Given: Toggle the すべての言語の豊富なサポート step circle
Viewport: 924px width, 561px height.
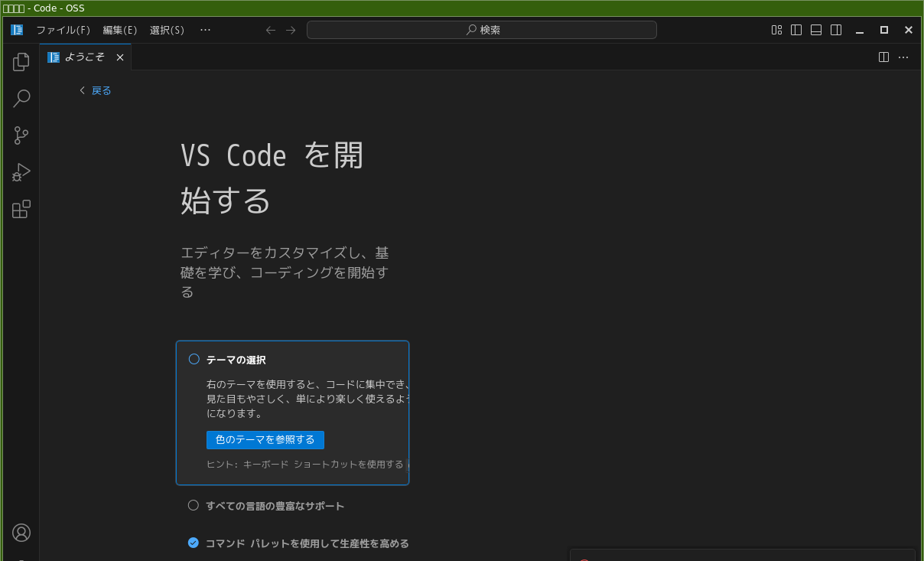Looking at the screenshot, I should pos(194,505).
